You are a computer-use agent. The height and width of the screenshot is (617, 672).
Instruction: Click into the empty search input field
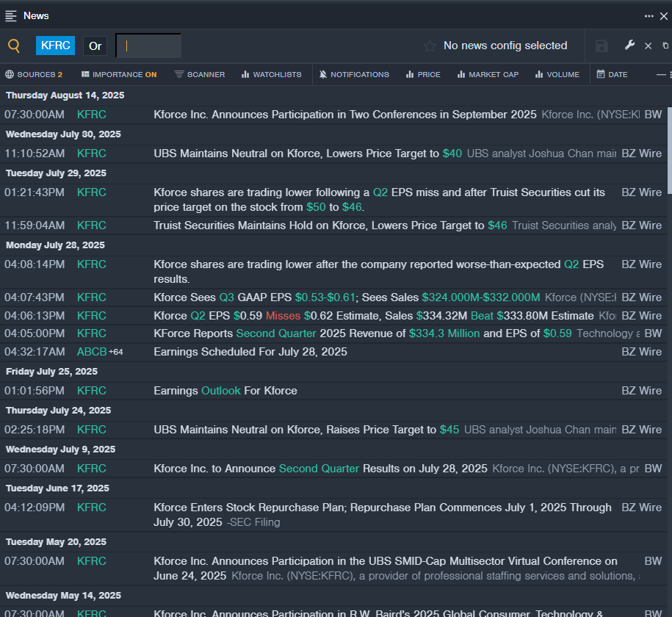click(149, 46)
